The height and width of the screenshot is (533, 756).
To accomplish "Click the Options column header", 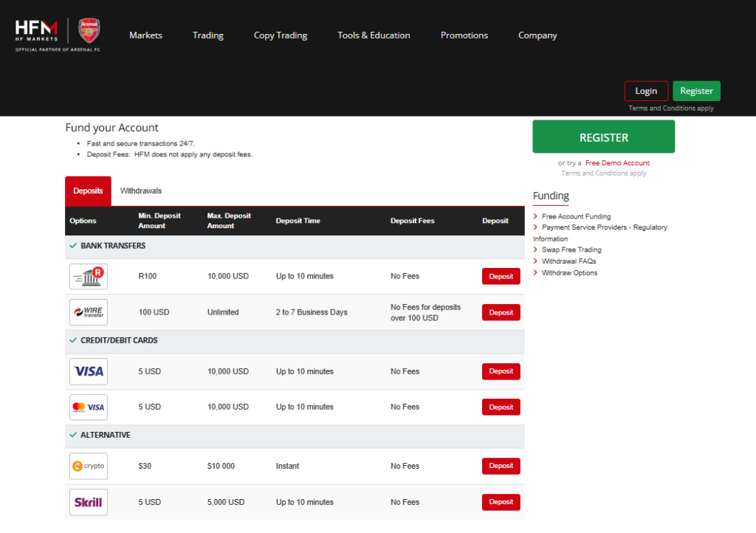I will click(83, 221).
